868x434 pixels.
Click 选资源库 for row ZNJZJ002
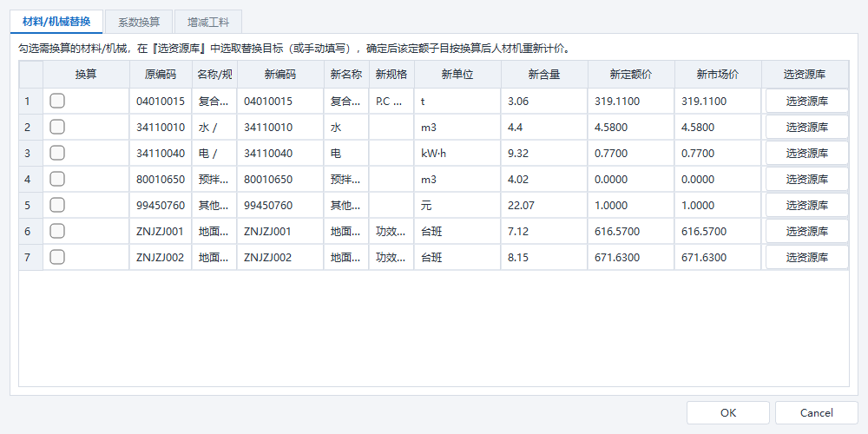click(806, 258)
